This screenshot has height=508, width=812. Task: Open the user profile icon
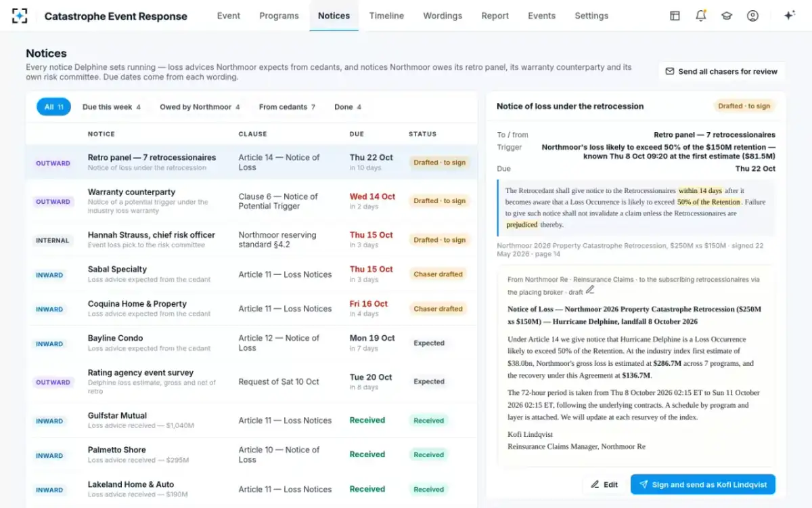752,16
